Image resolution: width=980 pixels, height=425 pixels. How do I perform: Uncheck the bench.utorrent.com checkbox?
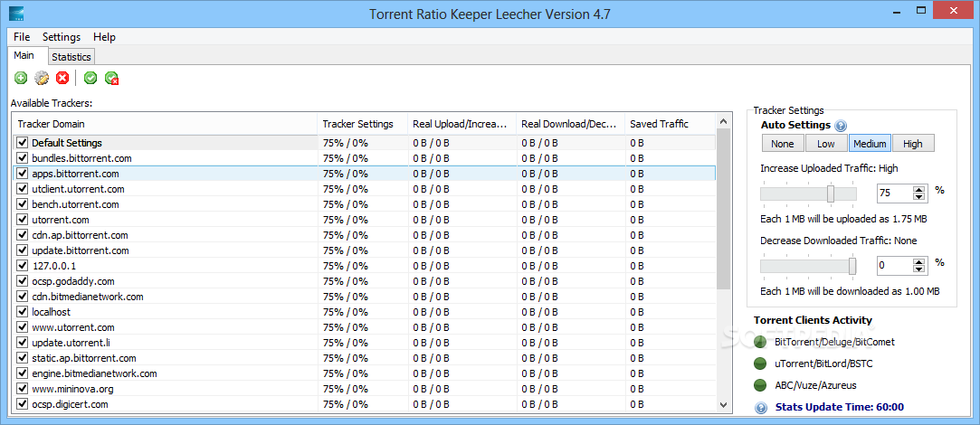(23, 204)
